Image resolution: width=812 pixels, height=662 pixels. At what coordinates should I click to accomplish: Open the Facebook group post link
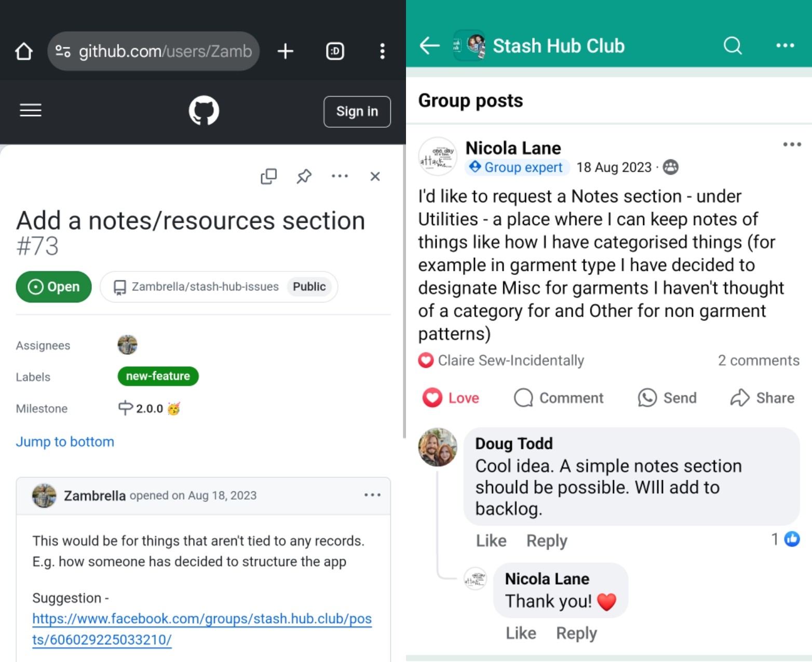[x=202, y=629]
